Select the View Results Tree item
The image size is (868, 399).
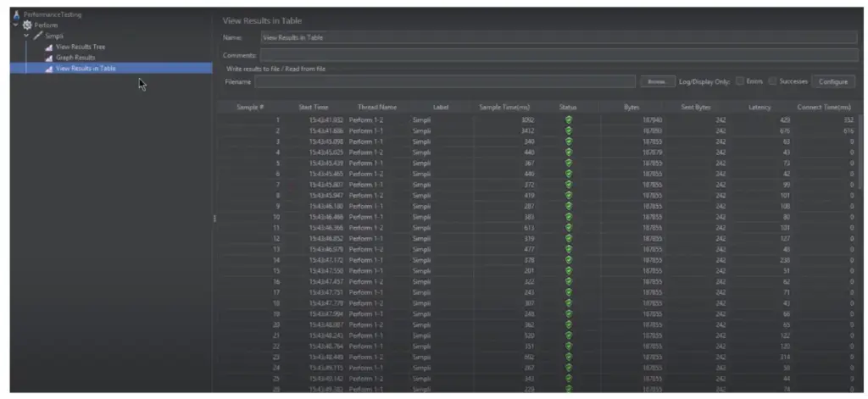tap(81, 47)
